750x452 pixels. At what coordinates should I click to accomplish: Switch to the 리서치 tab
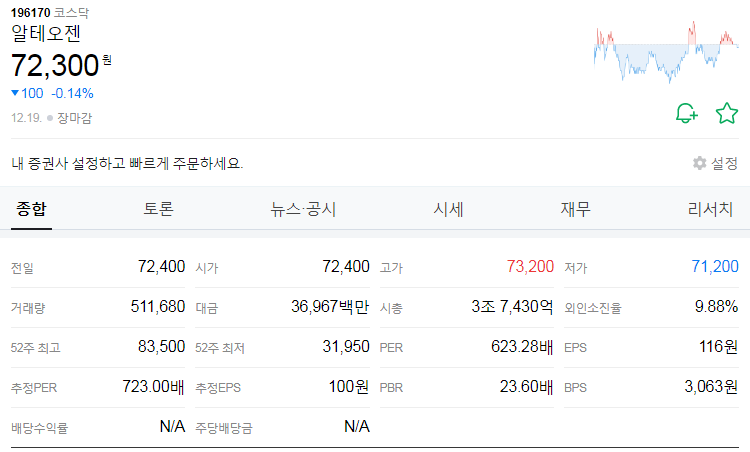pos(710,209)
